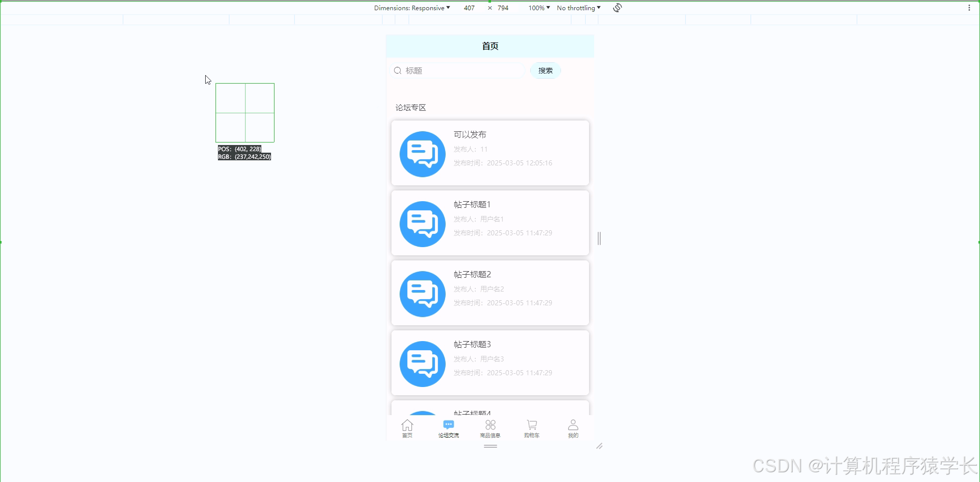Open the DevTools three-dot options menu
The height and width of the screenshot is (482, 980).
tap(969, 8)
